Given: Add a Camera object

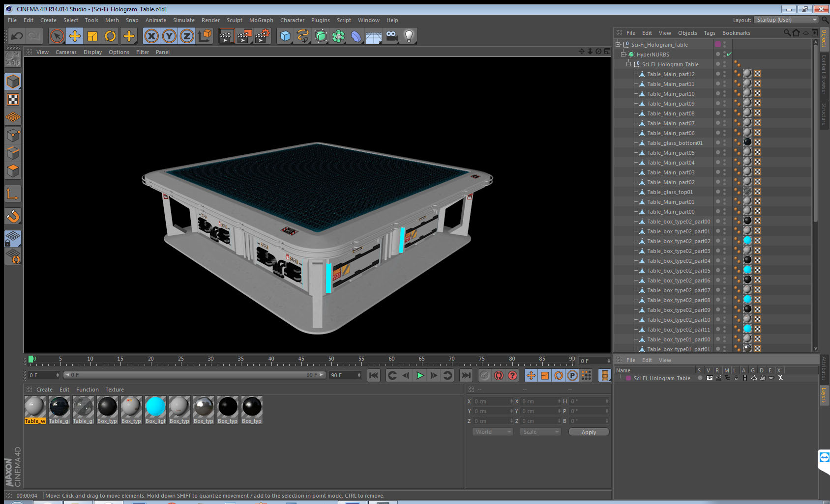Looking at the screenshot, I should pyautogui.click(x=391, y=36).
